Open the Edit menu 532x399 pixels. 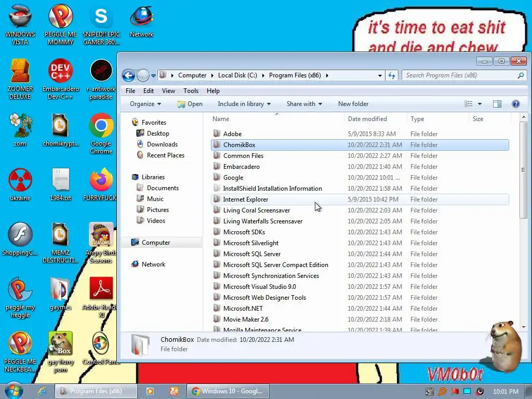coord(148,91)
